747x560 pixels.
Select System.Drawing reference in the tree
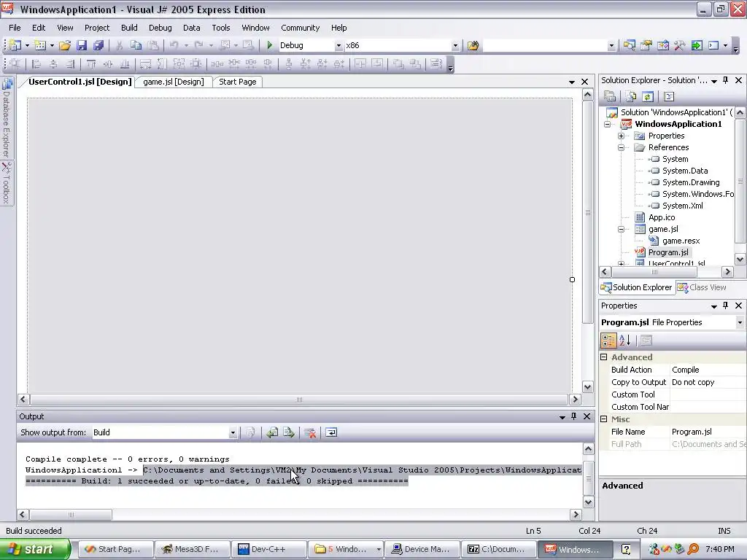point(691,182)
